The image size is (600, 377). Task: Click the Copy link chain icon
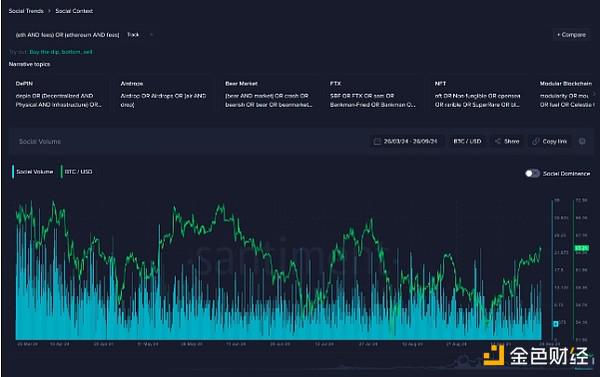pyautogui.click(x=536, y=142)
